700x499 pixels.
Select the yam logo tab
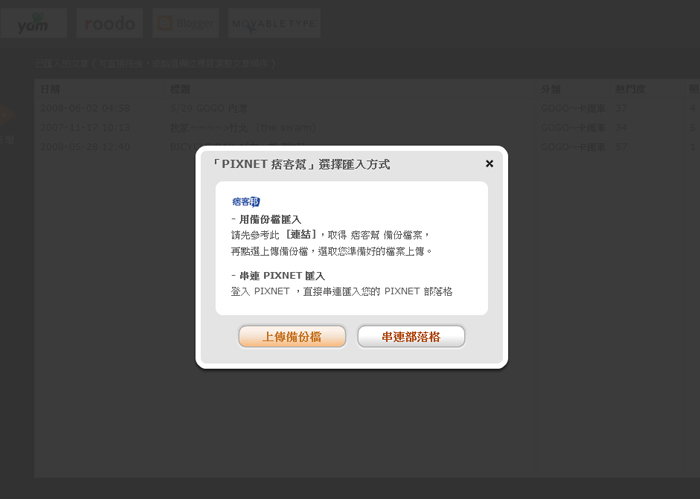click(x=33, y=23)
